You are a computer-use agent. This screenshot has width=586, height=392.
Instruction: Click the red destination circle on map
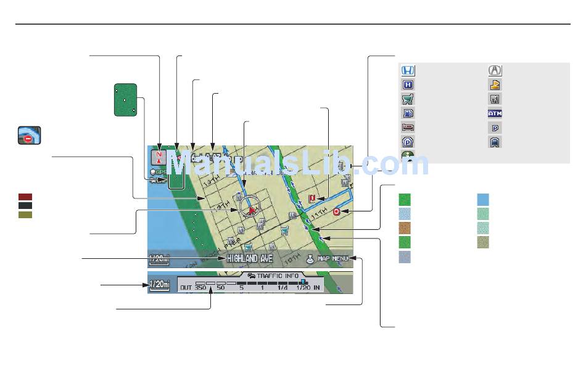click(x=336, y=211)
